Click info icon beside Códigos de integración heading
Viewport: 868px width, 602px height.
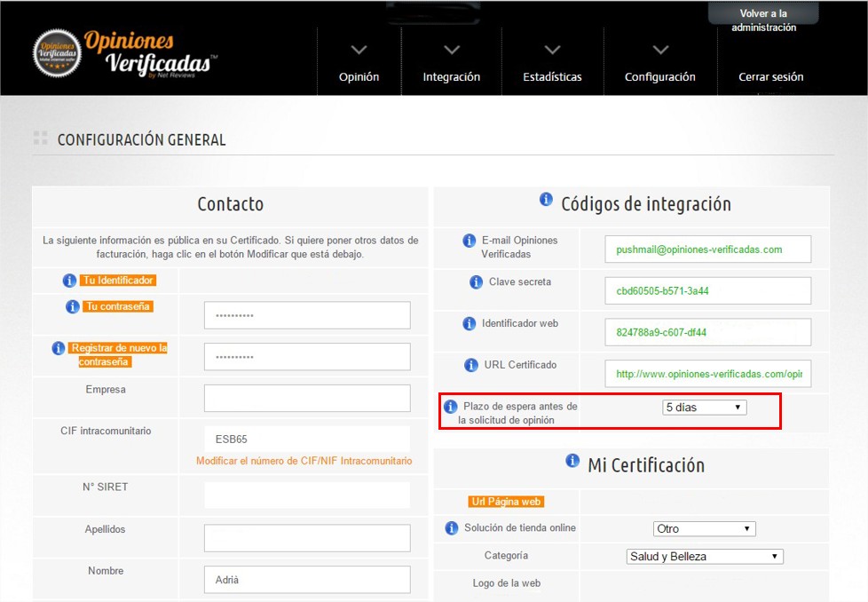pyautogui.click(x=546, y=200)
